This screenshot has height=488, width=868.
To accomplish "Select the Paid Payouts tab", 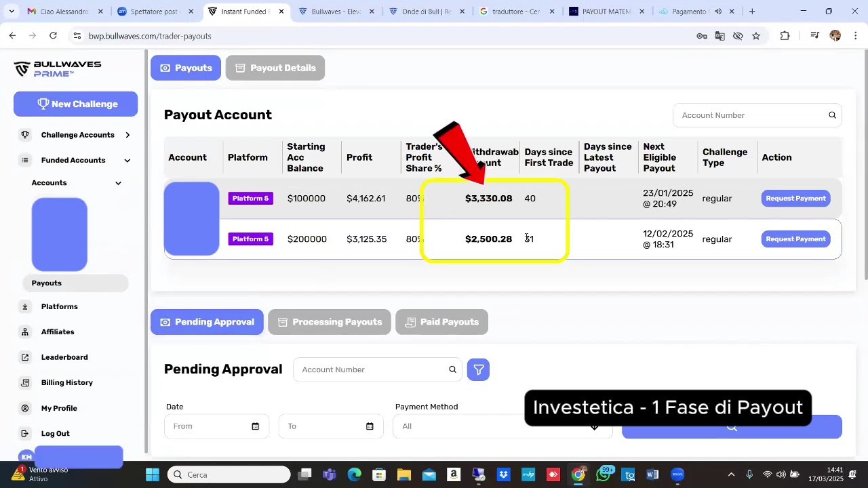I will click(441, 322).
